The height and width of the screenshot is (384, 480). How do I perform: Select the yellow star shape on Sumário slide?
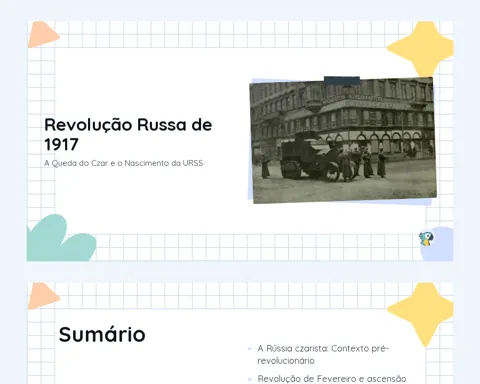click(421, 313)
